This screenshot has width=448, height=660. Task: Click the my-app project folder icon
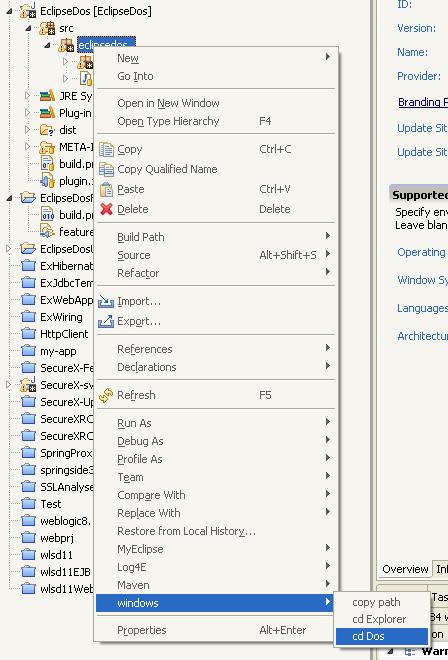point(28,351)
